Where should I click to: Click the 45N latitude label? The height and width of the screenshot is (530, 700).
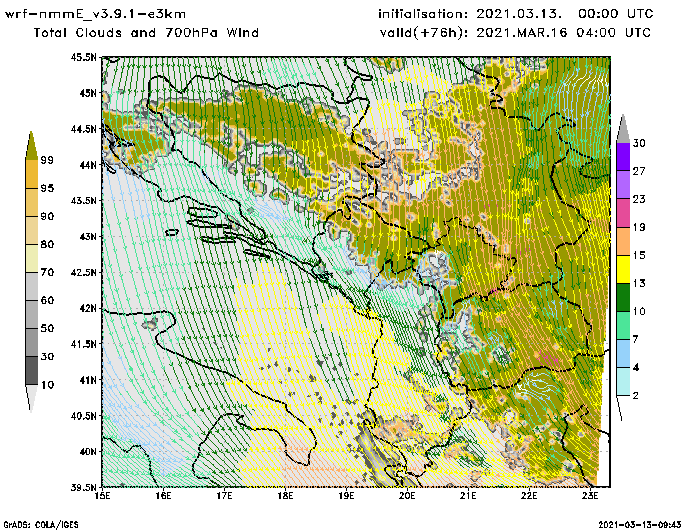(x=88, y=93)
